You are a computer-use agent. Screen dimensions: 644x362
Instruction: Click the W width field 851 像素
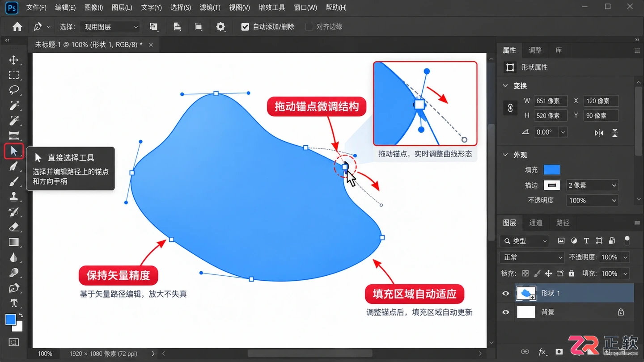coord(550,101)
